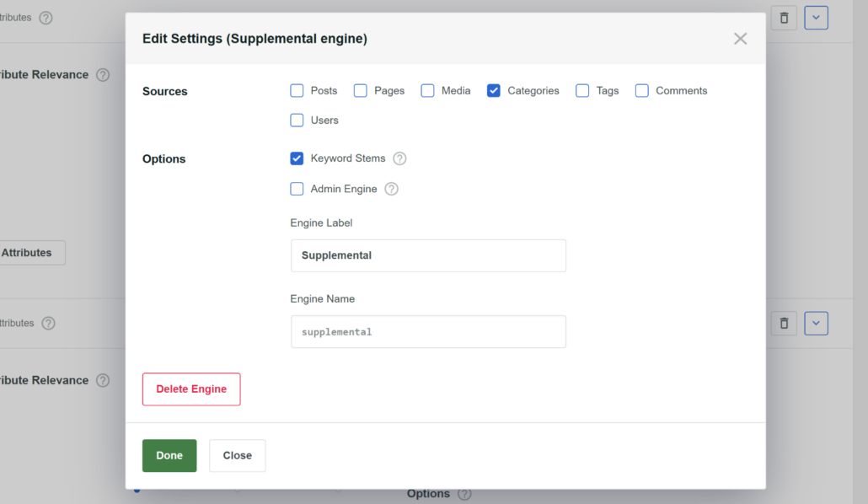Click the trash icon beside the second engine row
This screenshot has width=868, height=504.
point(783,323)
